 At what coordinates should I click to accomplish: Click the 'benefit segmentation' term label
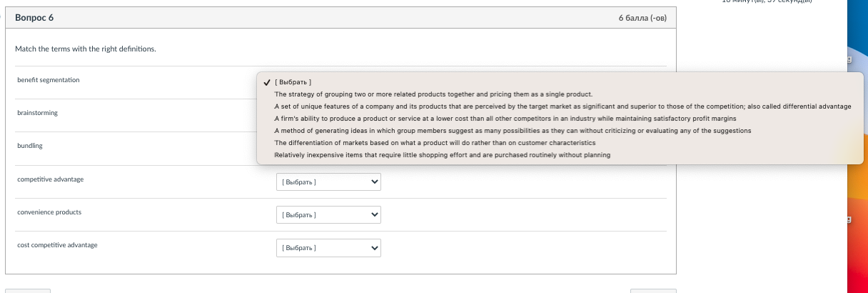click(49, 80)
